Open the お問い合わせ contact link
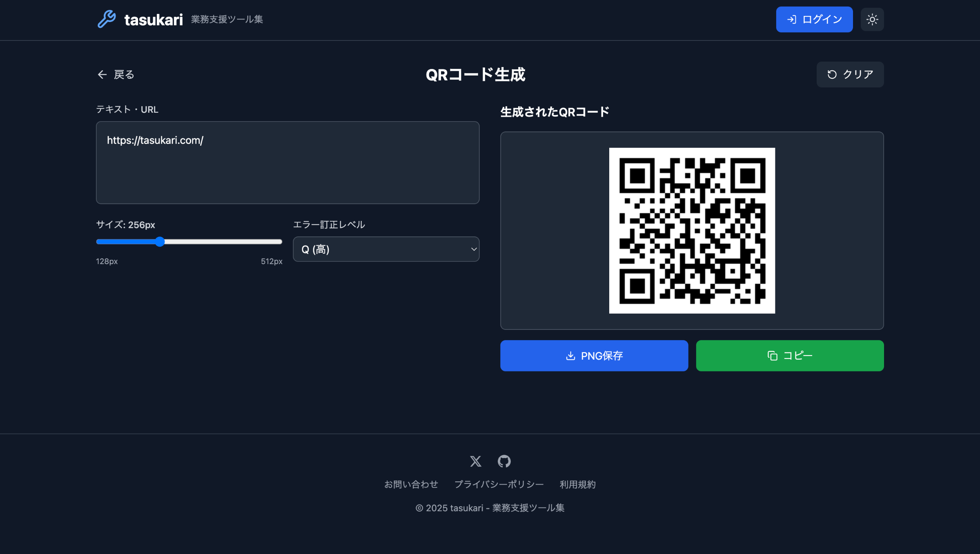This screenshot has height=554, width=980. click(411, 485)
